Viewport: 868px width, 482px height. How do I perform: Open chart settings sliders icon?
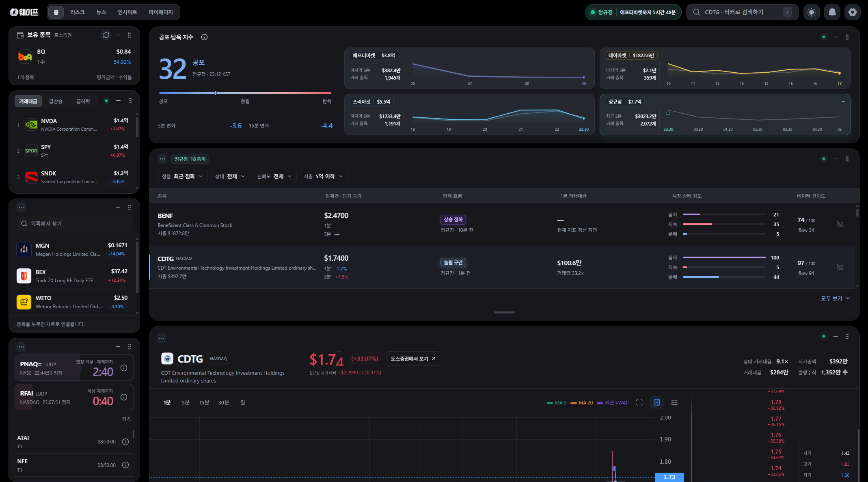click(674, 402)
